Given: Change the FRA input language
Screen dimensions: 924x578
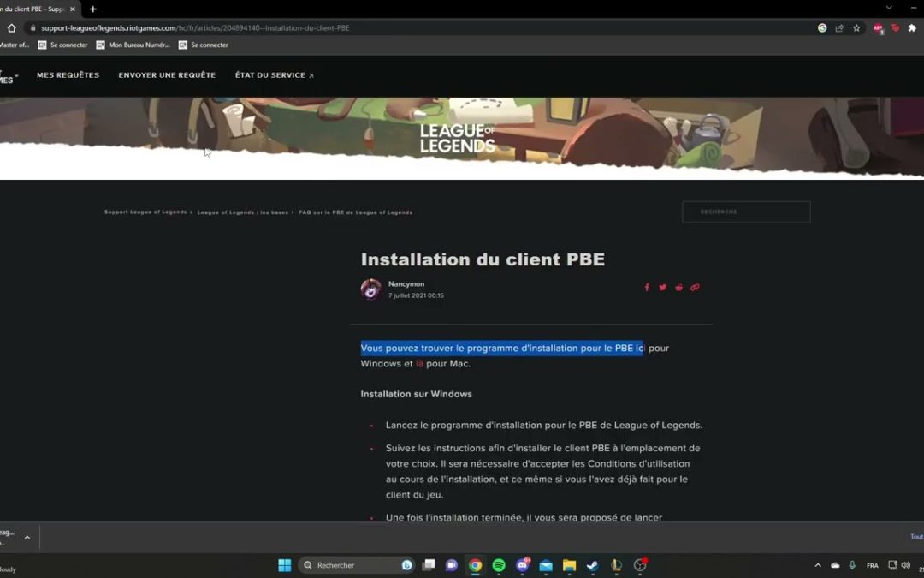Looking at the screenshot, I should click(x=872, y=565).
